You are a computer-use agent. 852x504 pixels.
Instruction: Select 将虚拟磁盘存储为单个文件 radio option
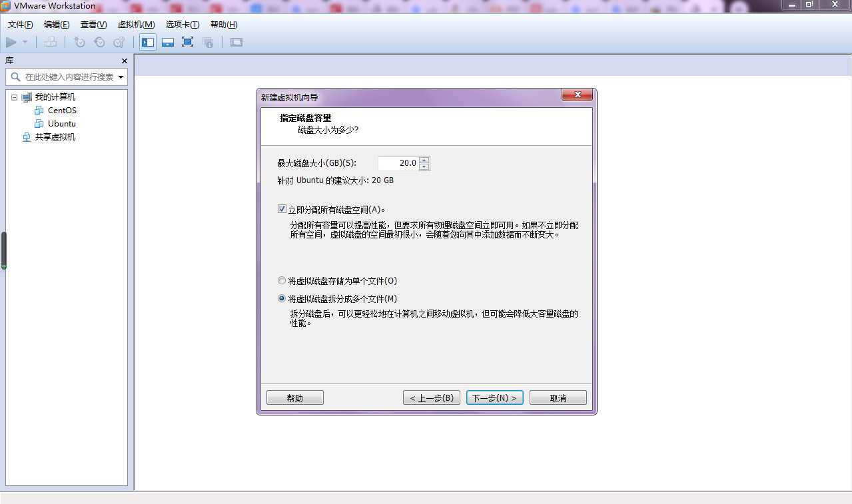pos(282,281)
